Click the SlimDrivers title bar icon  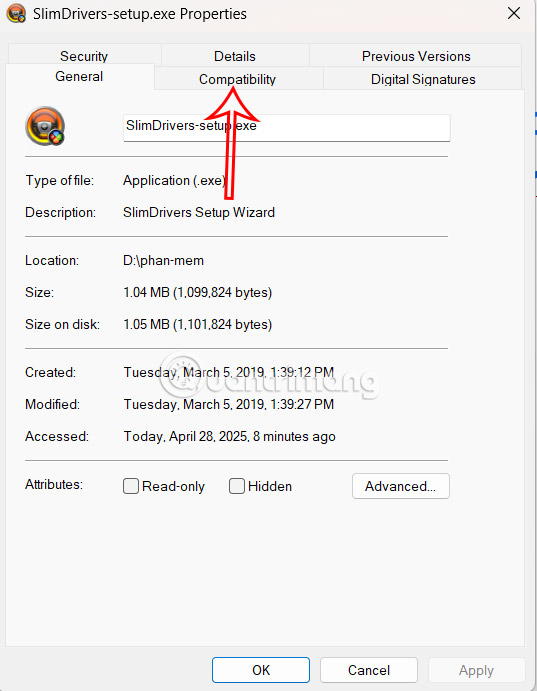[16, 14]
